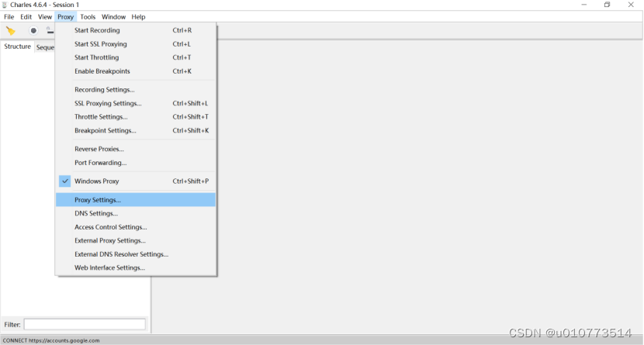
Task: Open the Window menu
Action: click(113, 17)
